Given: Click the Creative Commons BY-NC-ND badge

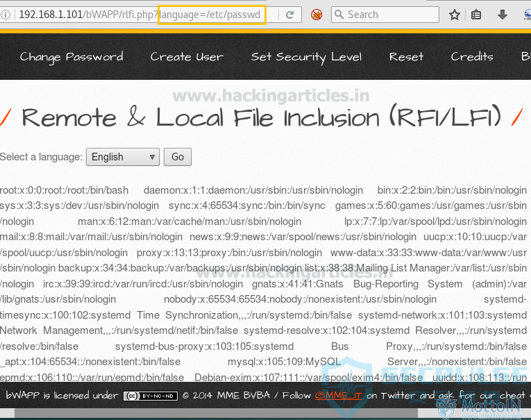Looking at the screenshot, I should click(151, 396).
